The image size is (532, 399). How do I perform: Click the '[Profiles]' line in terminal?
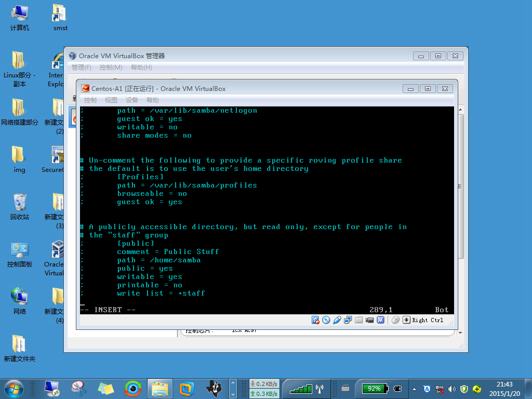[140, 177]
